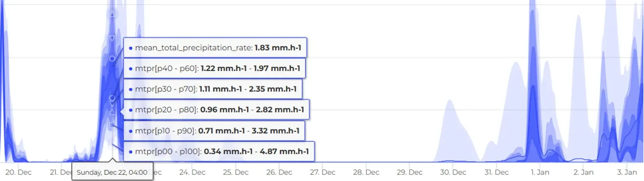Select the 31. Dec date label
The width and height of the screenshot is (644, 181).
[496, 172]
